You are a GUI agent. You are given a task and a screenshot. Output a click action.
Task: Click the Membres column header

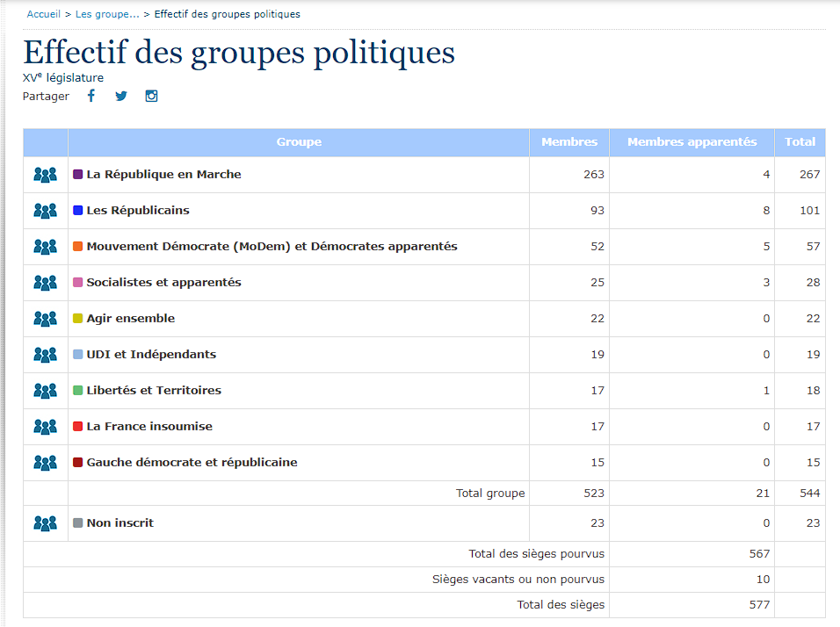[x=568, y=142]
